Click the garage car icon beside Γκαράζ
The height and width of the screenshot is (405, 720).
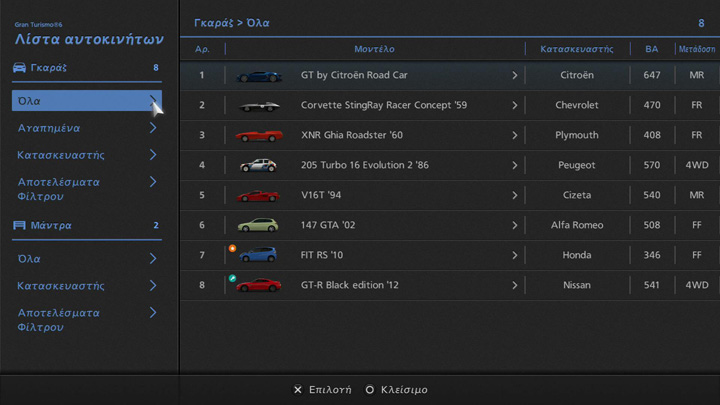point(20,68)
